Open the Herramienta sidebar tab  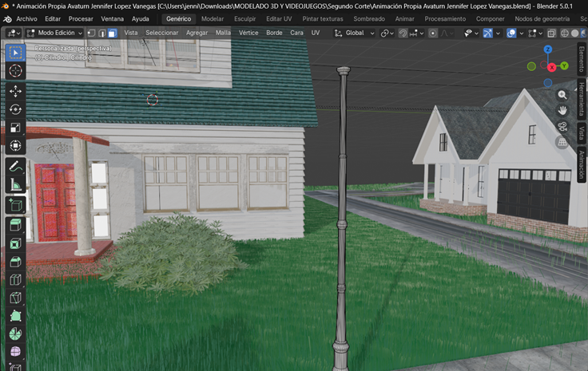[x=582, y=97]
